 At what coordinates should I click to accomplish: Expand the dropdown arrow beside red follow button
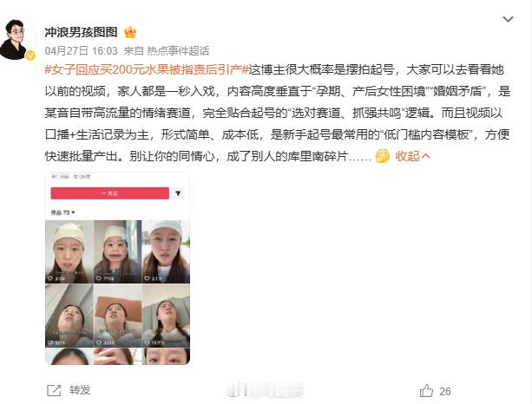(178, 193)
